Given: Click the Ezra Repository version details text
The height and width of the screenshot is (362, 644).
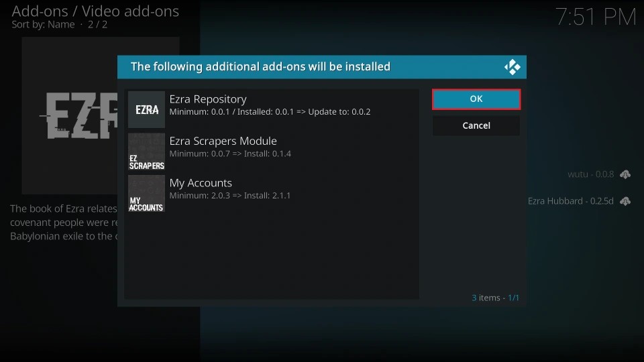Looking at the screenshot, I should pyautogui.click(x=270, y=112).
